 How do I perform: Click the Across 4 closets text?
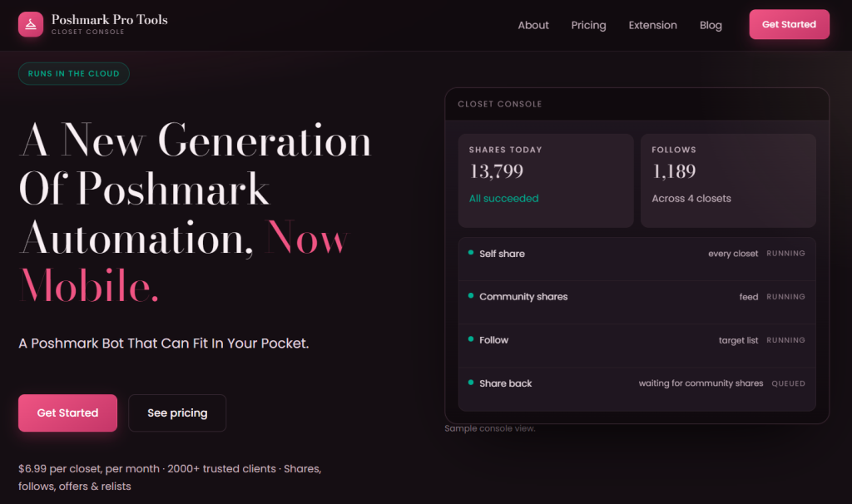click(691, 198)
